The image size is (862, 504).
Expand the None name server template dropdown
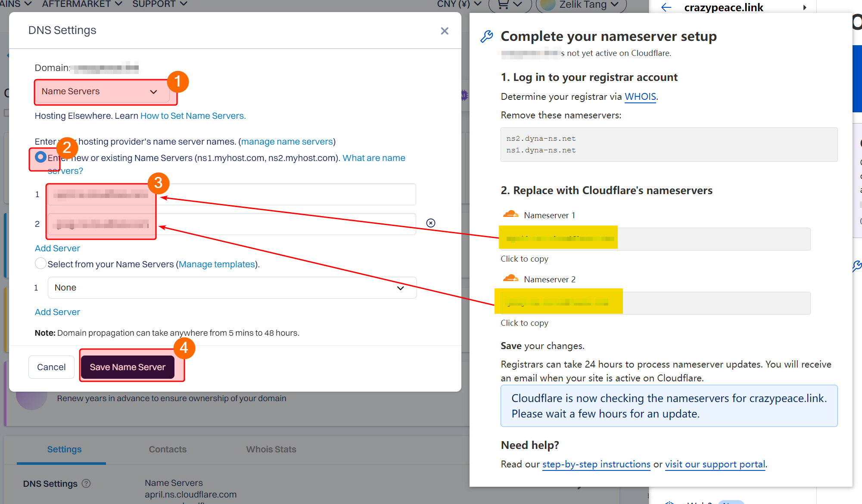232,288
